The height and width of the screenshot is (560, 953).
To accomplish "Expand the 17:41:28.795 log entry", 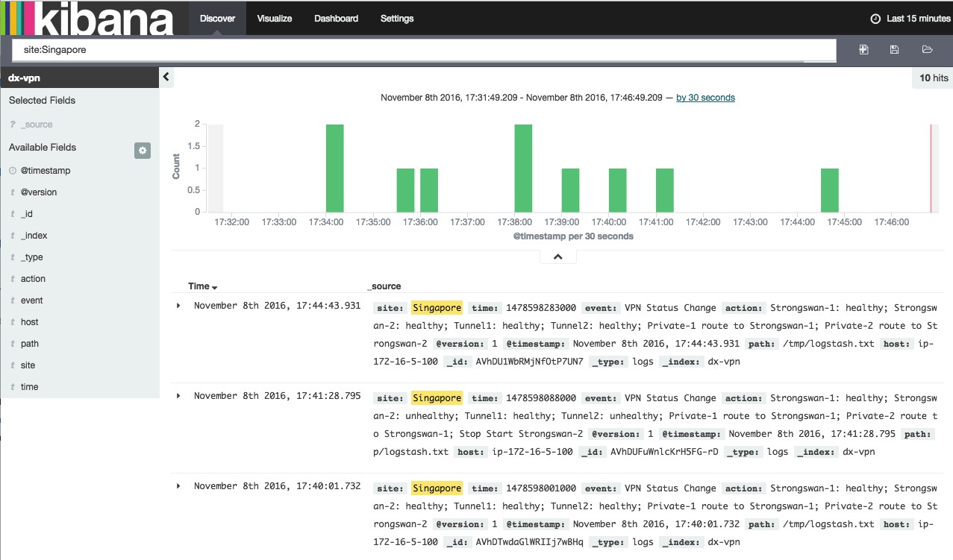I will pos(178,396).
